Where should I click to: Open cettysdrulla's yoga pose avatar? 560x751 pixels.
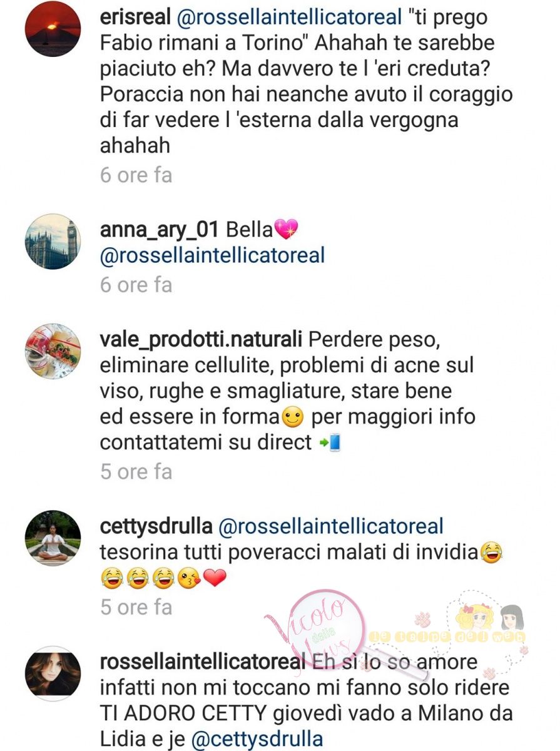click(53, 538)
